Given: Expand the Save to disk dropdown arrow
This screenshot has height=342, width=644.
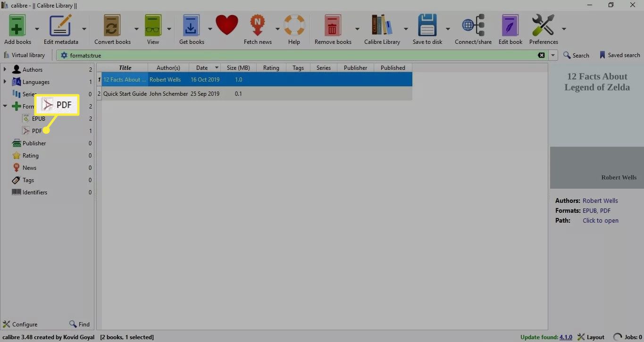Looking at the screenshot, I should click(x=448, y=29).
